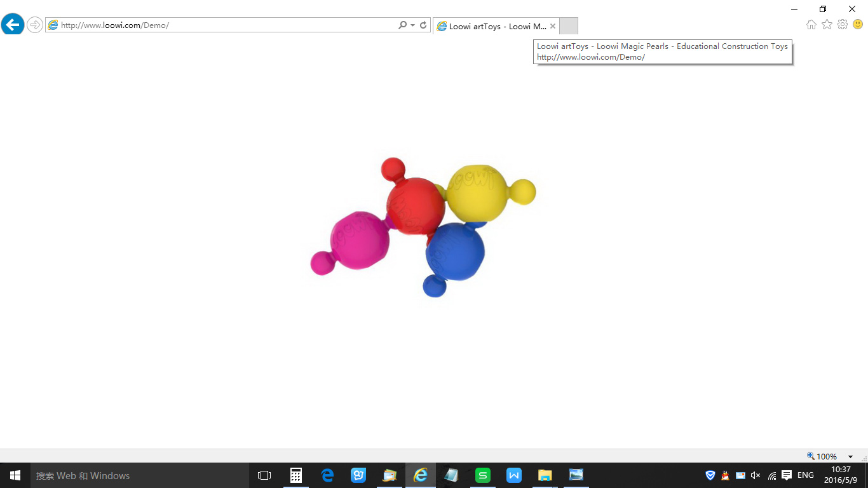
Task: Click the address bar URL field
Action: point(222,25)
